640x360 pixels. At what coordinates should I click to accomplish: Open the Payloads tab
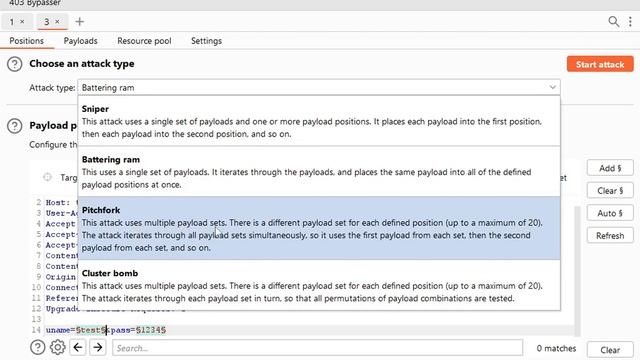(x=80, y=41)
